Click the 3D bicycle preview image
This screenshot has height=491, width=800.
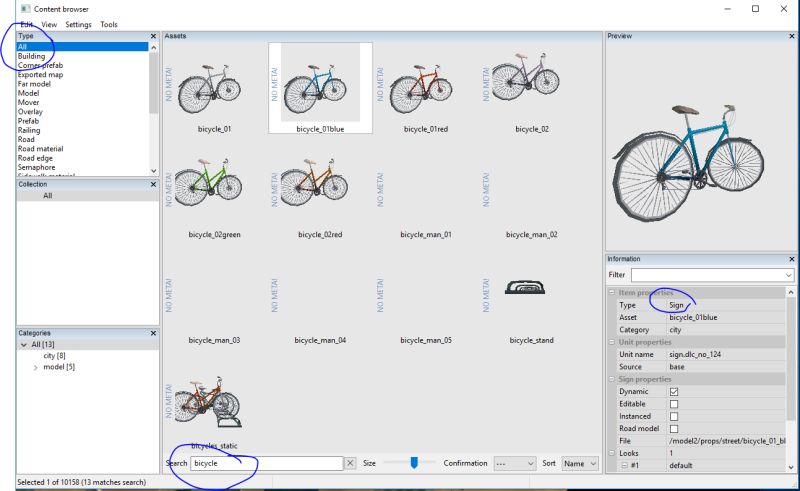tap(688, 161)
